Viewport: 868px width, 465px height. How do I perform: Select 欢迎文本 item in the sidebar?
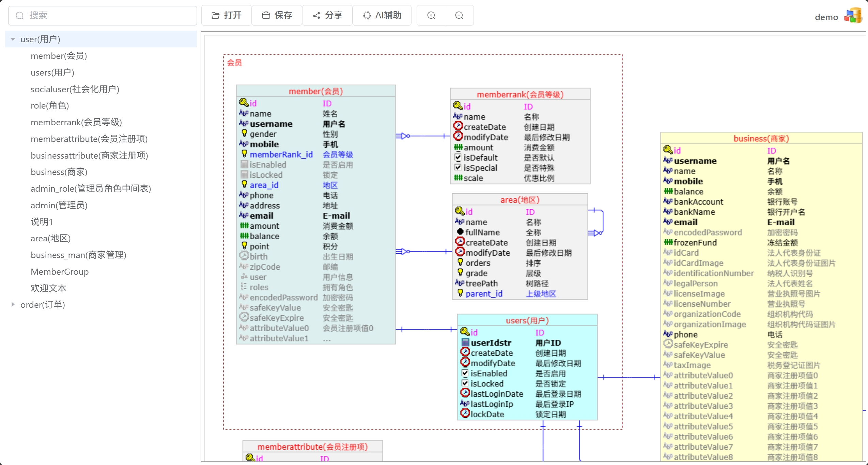coord(48,288)
